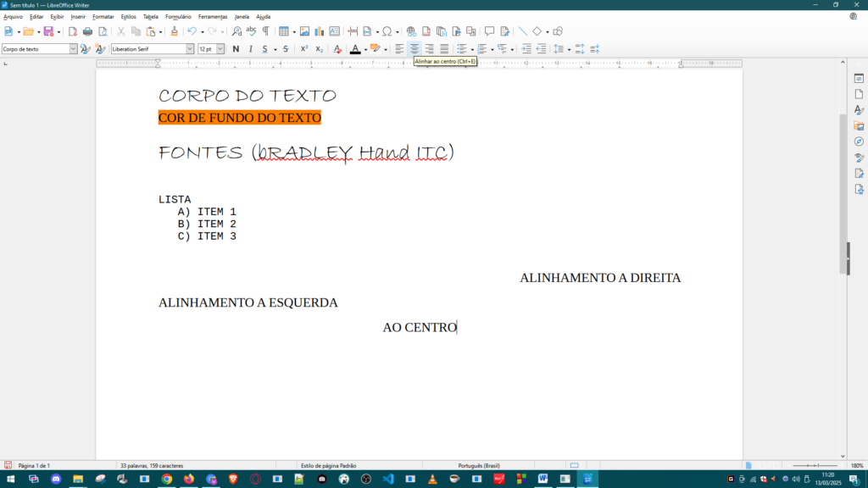Enable justified text alignment

[444, 49]
